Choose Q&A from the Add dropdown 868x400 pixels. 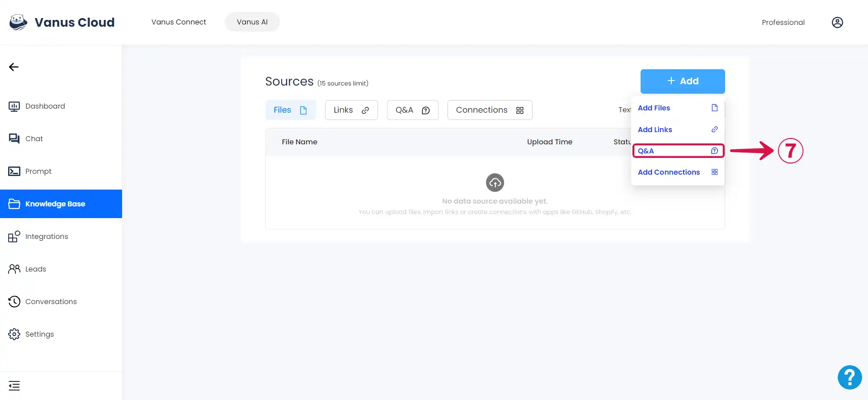pyautogui.click(x=678, y=151)
